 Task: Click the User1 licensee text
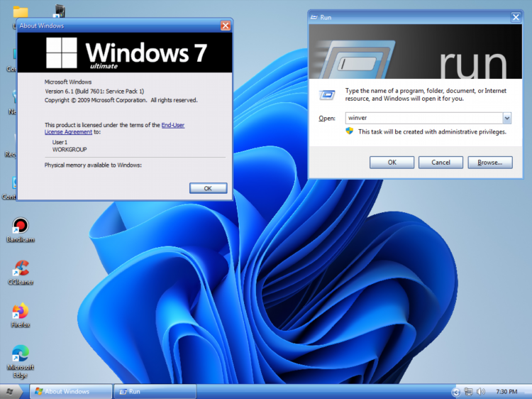[x=60, y=142]
